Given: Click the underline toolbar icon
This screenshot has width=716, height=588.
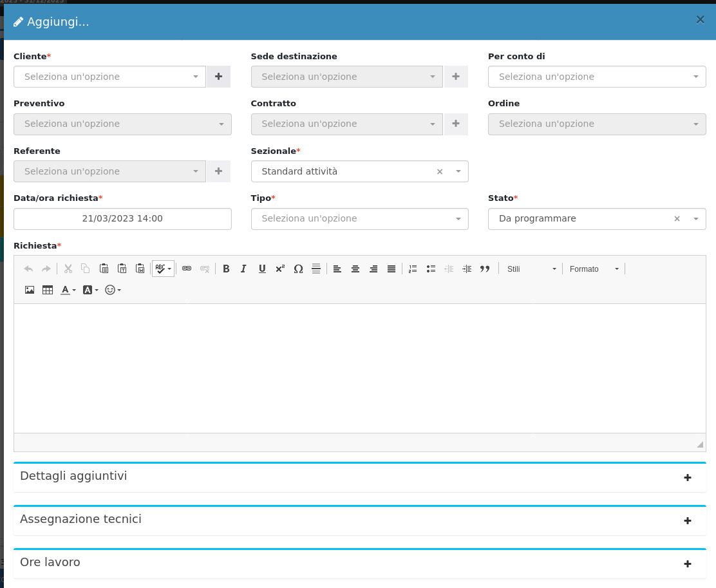Looking at the screenshot, I should pos(262,269).
